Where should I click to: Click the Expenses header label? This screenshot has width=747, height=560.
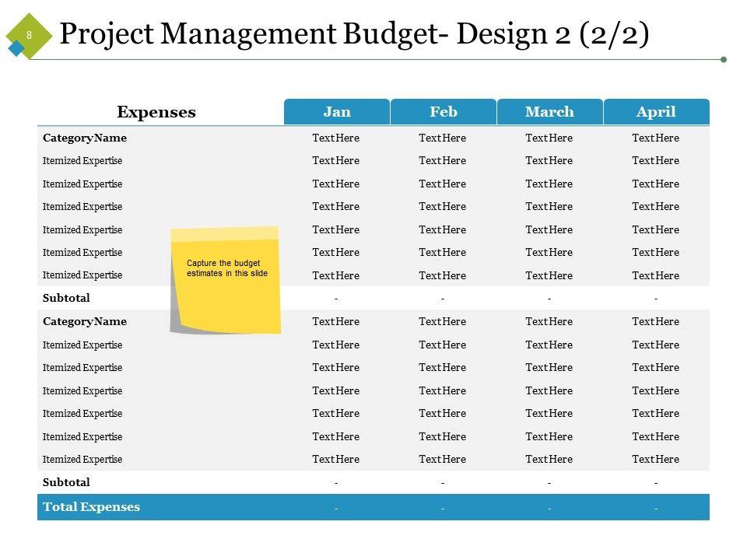(x=156, y=112)
